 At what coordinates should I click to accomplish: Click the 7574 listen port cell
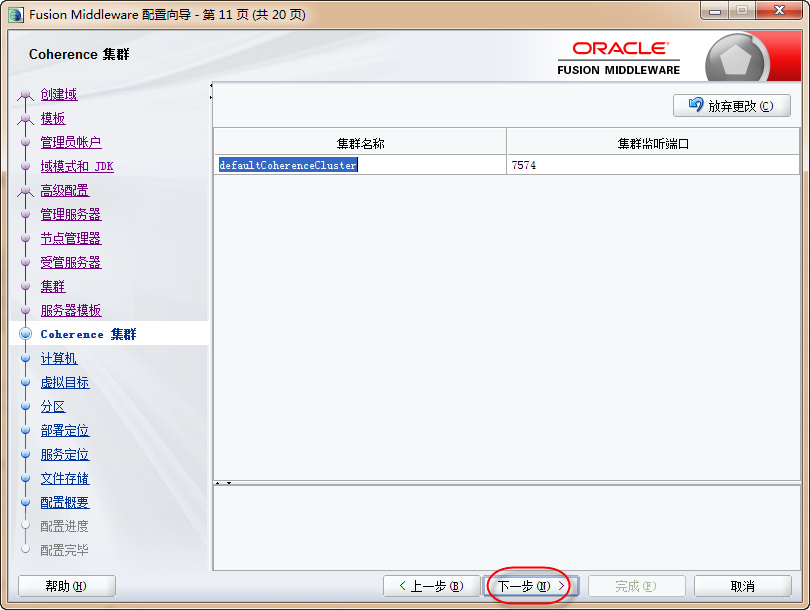click(x=653, y=165)
